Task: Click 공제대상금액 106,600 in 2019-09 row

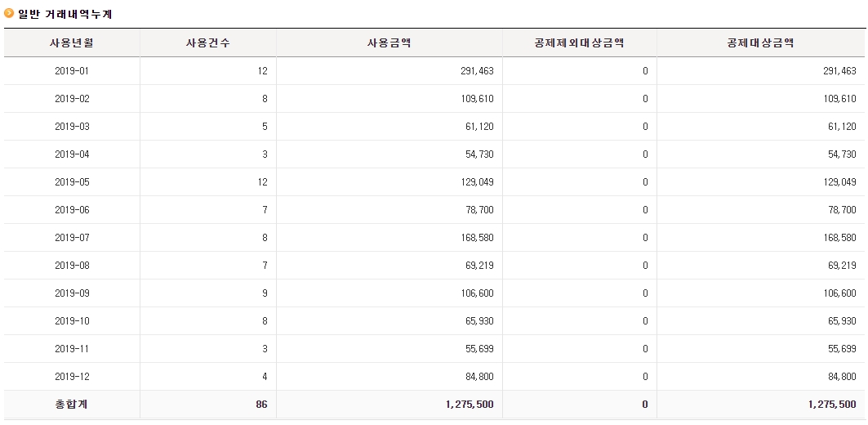Action: point(839,293)
